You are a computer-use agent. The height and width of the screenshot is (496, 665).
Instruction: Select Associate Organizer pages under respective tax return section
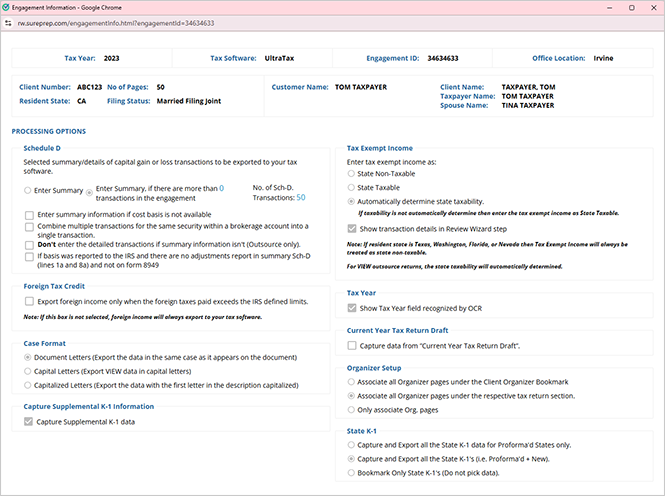pyautogui.click(x=351, y=396)
